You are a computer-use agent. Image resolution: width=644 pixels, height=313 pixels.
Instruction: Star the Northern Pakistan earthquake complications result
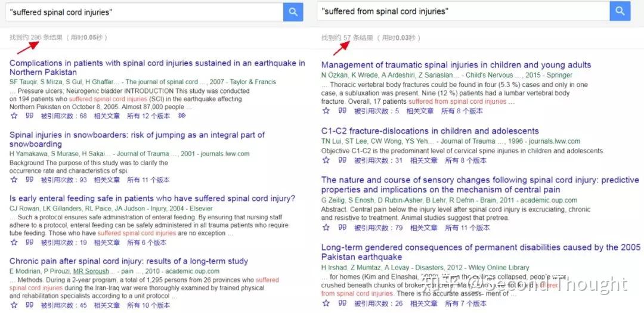pos(14,116)
